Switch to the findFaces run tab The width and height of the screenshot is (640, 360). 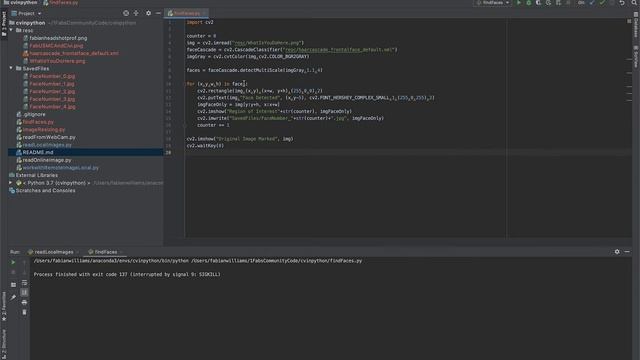[105, 252]
